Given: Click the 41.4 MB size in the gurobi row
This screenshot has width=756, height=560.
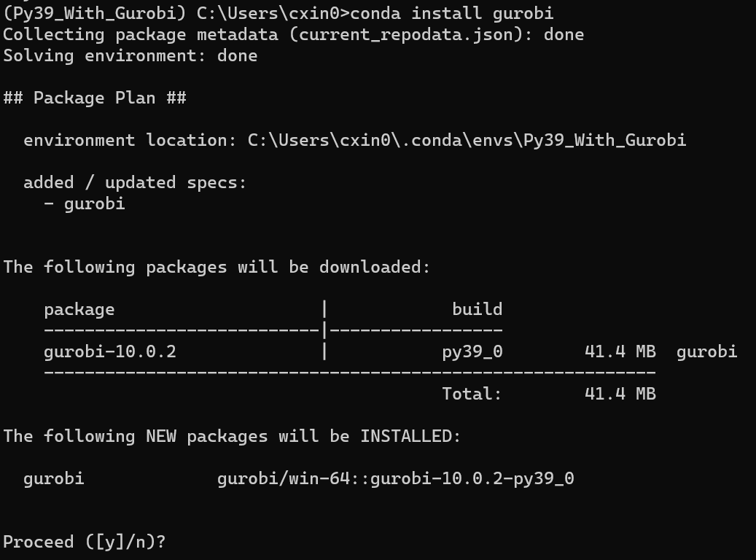Looking at the screenshot, I should click(620, 351).
